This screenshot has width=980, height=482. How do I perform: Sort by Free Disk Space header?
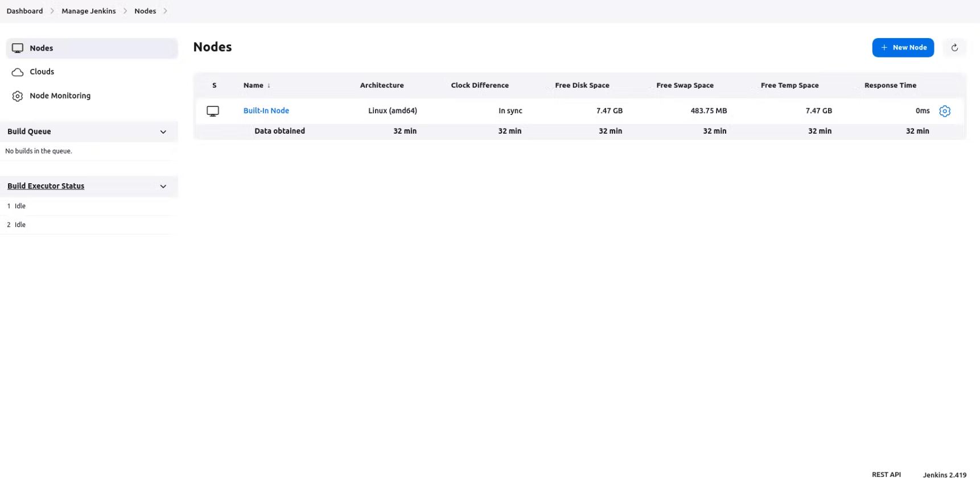(582, 85)
